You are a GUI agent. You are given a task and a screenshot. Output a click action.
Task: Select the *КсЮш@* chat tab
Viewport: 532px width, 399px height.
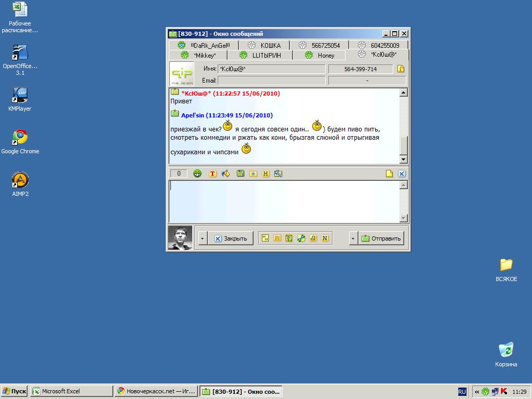(x=377, y=54)
